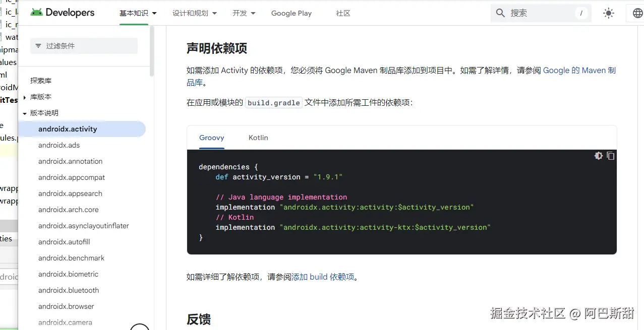Select androidx.browser in sidebar
The width and height of the screenshot is (644, 330).
[66, 306]
